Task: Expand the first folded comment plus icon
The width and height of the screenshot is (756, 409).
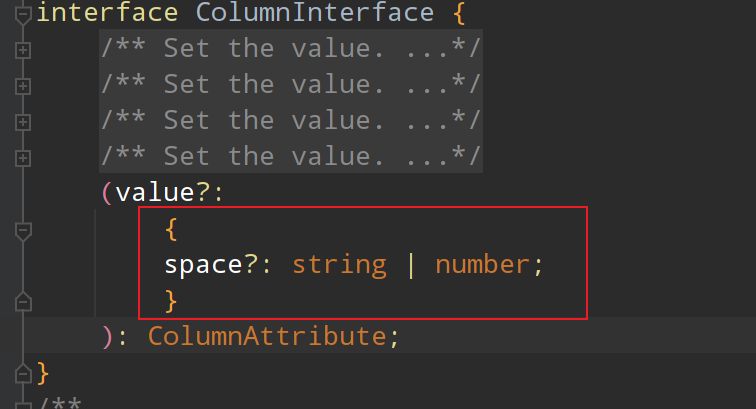Action: click(23, 49)
